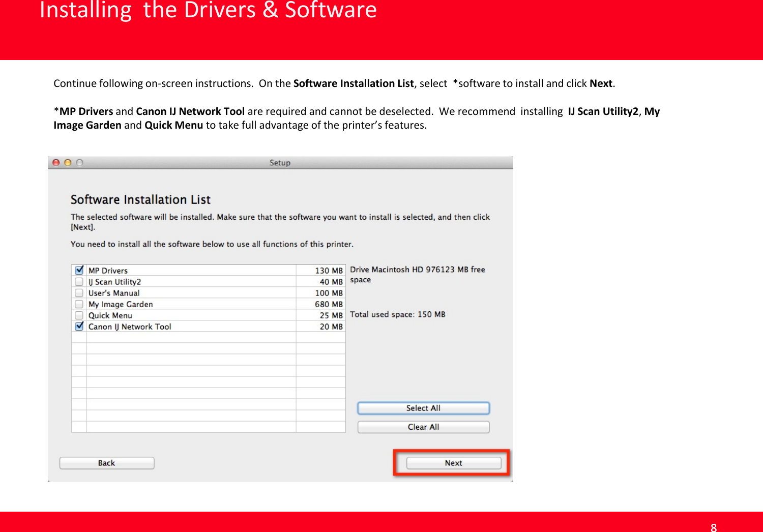Click the Setup window title
The image size is (763, 532).
[280, 163]
